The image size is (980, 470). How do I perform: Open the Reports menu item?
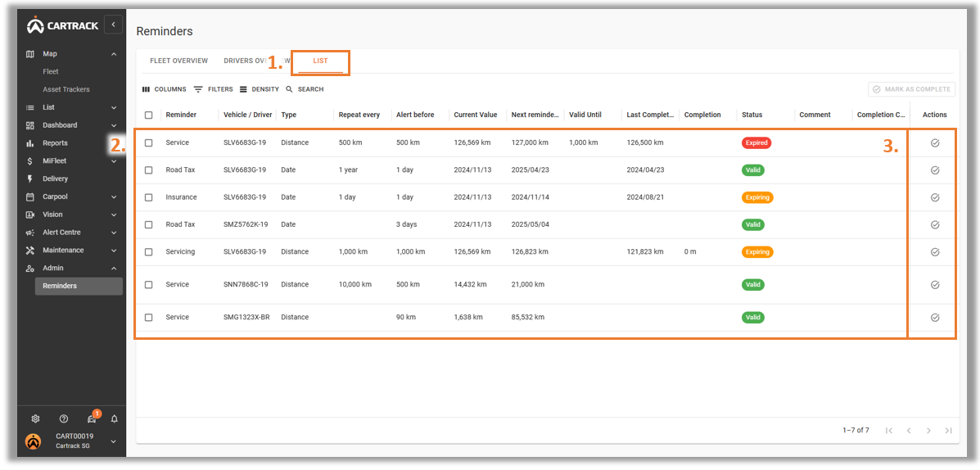point(55,143)
